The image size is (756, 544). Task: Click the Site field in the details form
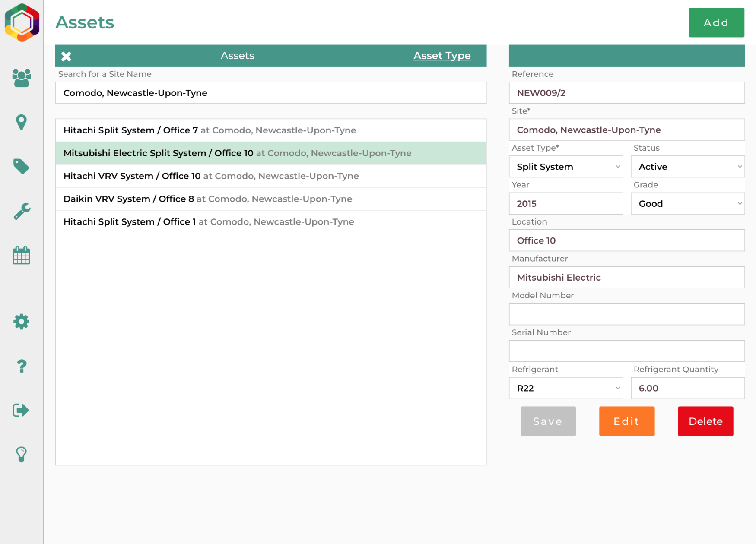[627, 130]
